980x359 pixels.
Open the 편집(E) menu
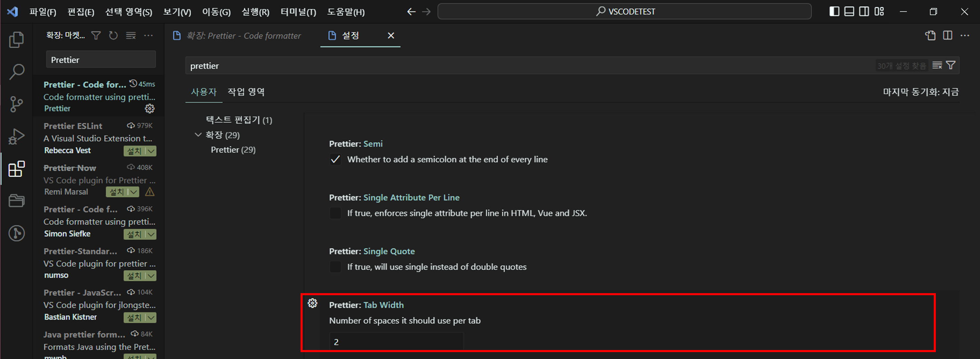click(x=81, y=12)
